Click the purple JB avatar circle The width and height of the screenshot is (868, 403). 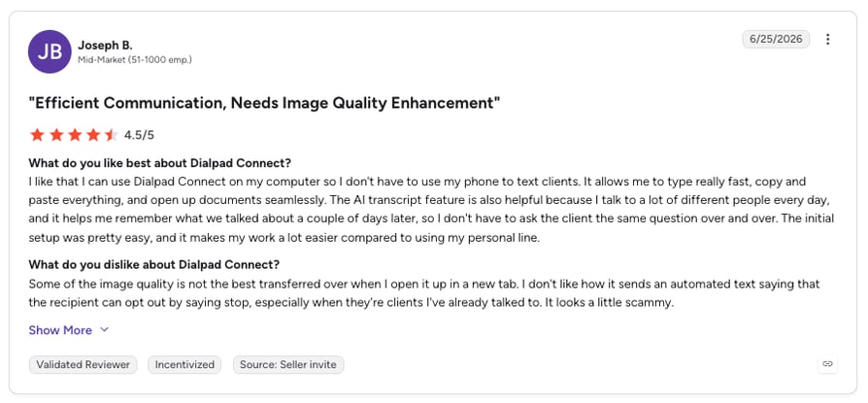click(50, 51)
